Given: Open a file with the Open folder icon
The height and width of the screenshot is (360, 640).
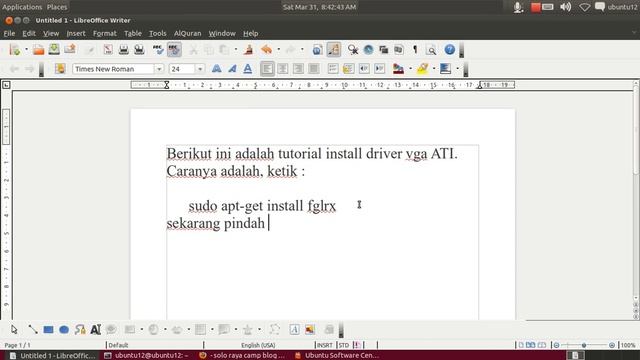Looking at the screenshot, I should [x=38, y=50].
